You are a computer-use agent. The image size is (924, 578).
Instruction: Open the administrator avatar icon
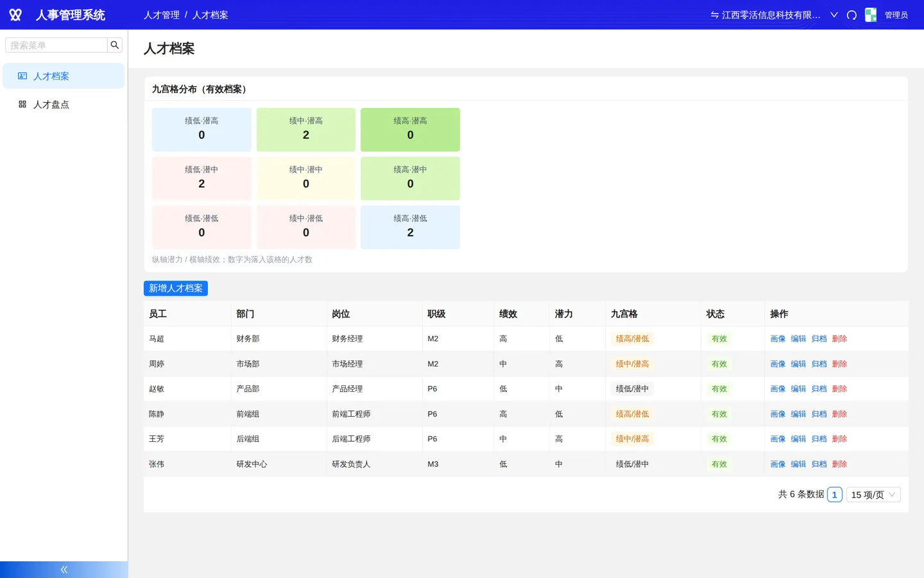[x=871, y=15]
